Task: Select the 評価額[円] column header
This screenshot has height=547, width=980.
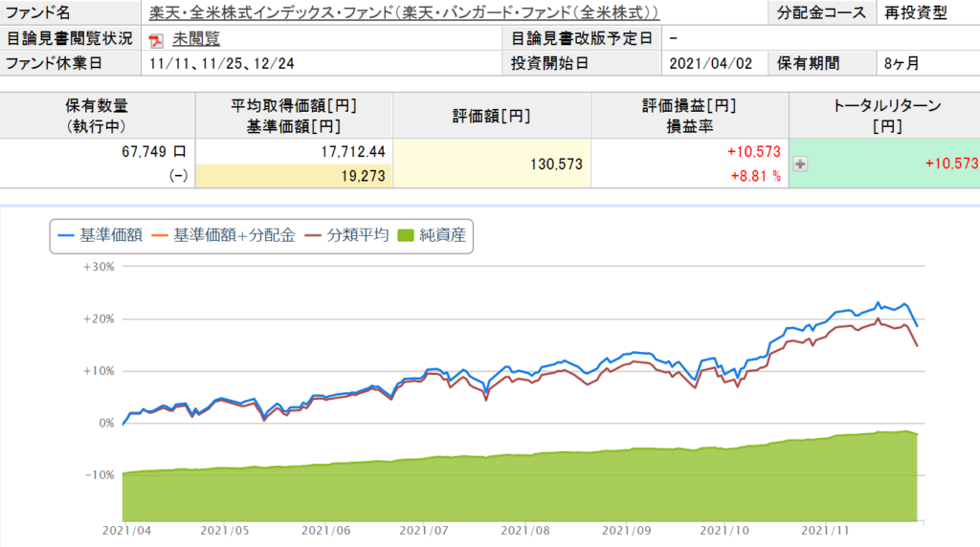Action: pos(491,116)
